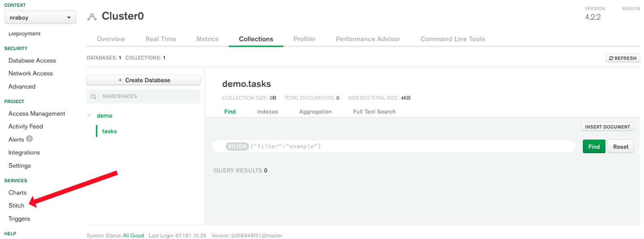Open the Profiler tab

click(304, 39)
